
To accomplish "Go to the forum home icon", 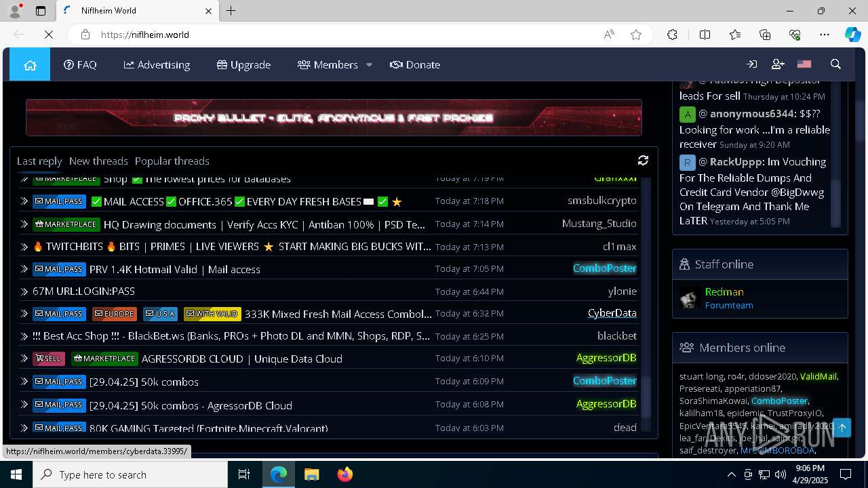I will [30, 64].
